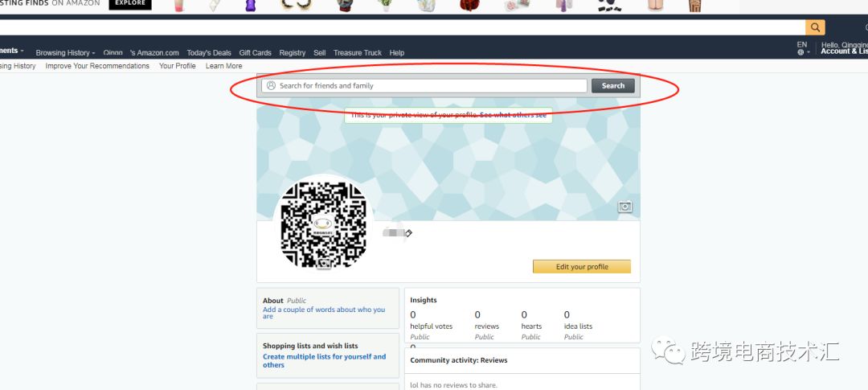Select the Learn More sub-nav tab

[x=223, y=66]
